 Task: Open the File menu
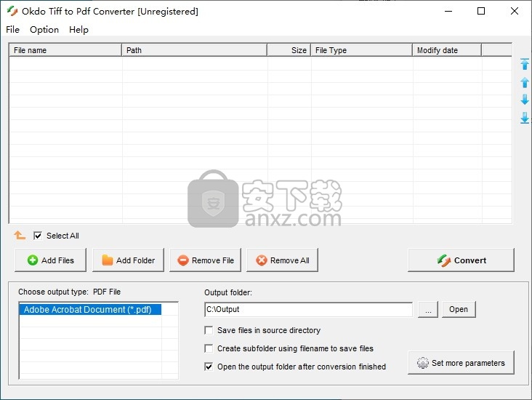tap(12, 30)
